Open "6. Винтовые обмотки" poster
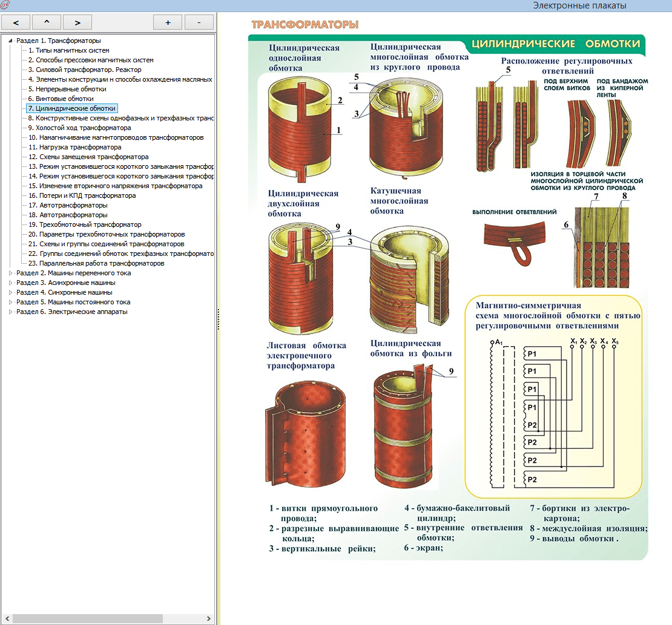This screenshot has height=625, width=672. pyautogui.click(x=61, y=99)
